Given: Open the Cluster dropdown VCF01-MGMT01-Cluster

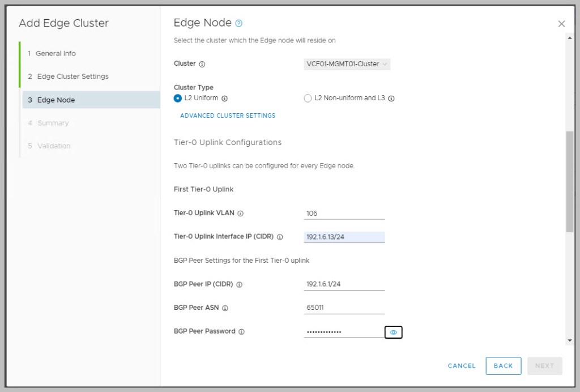Looking at the screenshot, I should click(347, 64).
